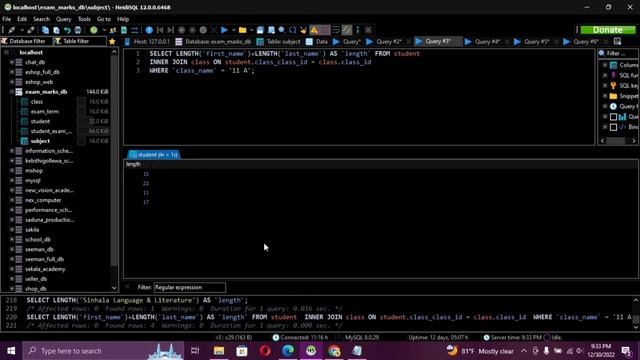Screen dimensions: 640x360
Task: Click the blue Run query icon in toolbar
Action: click(224, 30)
